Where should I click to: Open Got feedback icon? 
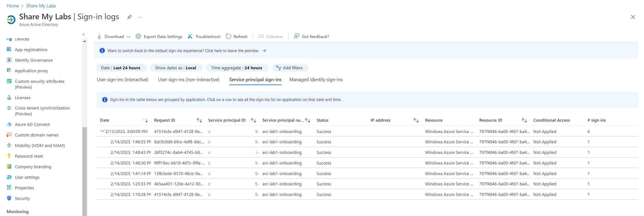297,36
